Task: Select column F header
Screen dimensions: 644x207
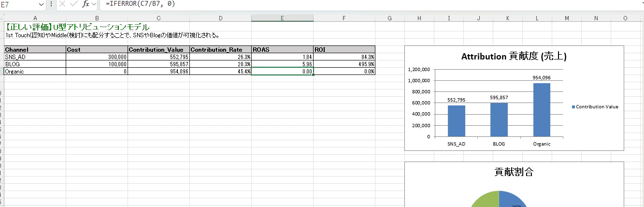Action: (x=344, y=18)
